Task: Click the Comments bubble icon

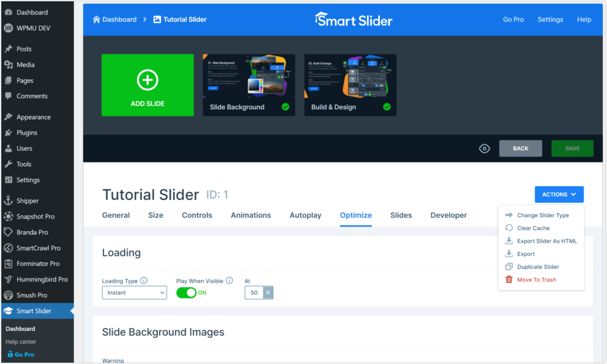Action: [x=9, y=96]
